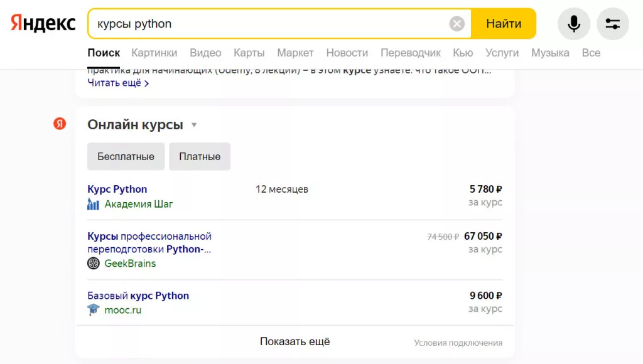Image resolution: width=643 pixels, height=364 pixels.
Task: Open the search settings sliders icon
Action: (x=613, y=24)
